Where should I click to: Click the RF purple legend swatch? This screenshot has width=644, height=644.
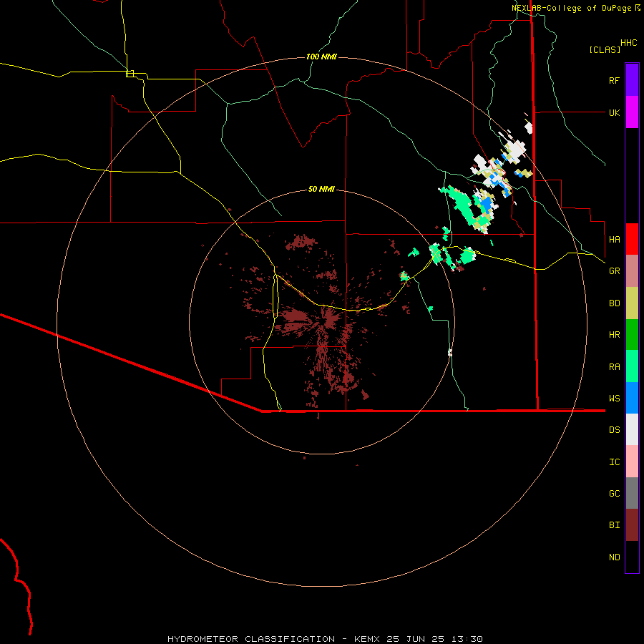tap(632, 80)
